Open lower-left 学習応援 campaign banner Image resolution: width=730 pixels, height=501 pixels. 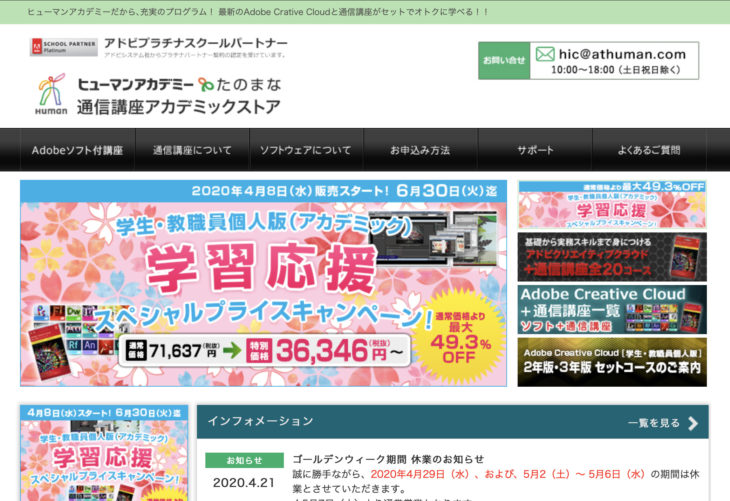[x=104, y=453]
